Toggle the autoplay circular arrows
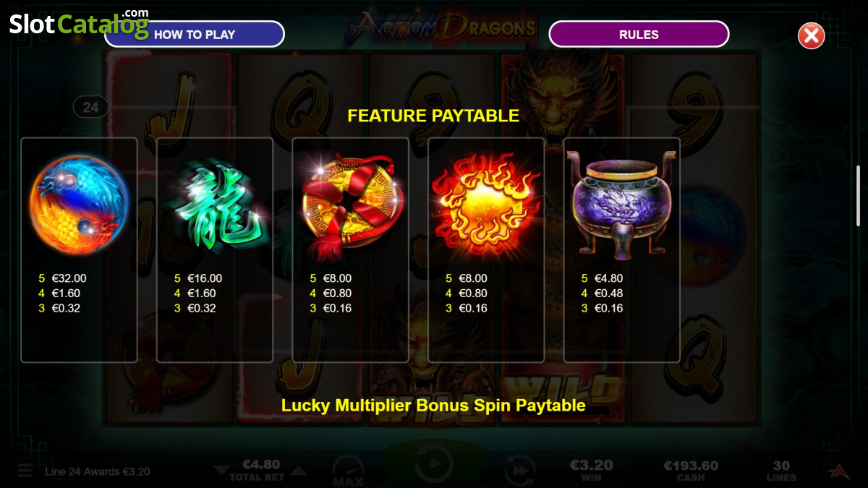Image resolution: width=868 pixels, height=488 pixels. tap(518, 470)
